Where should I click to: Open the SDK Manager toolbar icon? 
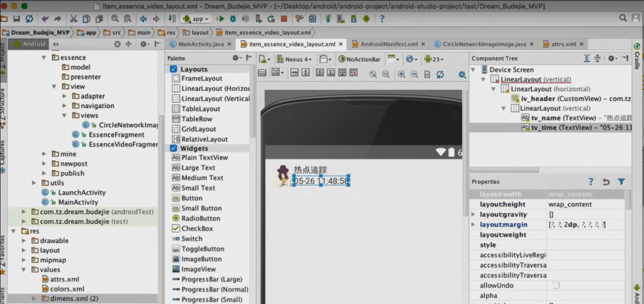(353, 19)
